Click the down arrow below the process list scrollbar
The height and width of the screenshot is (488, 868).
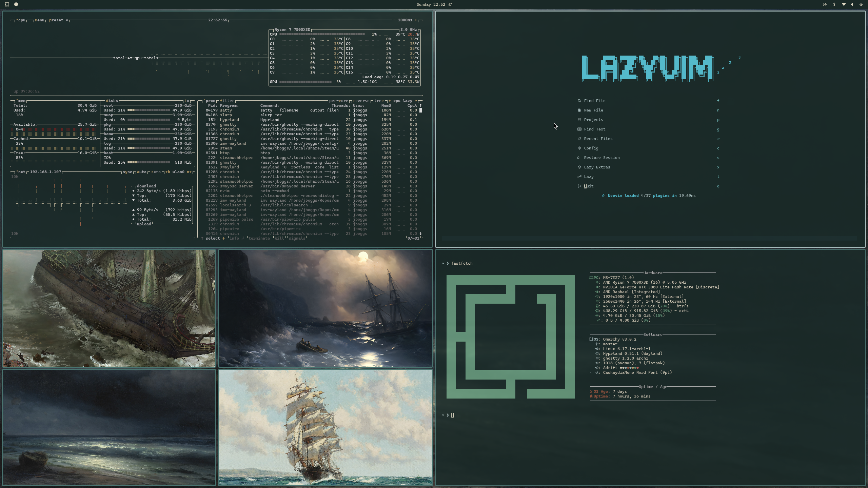click(x=420, y=233)
